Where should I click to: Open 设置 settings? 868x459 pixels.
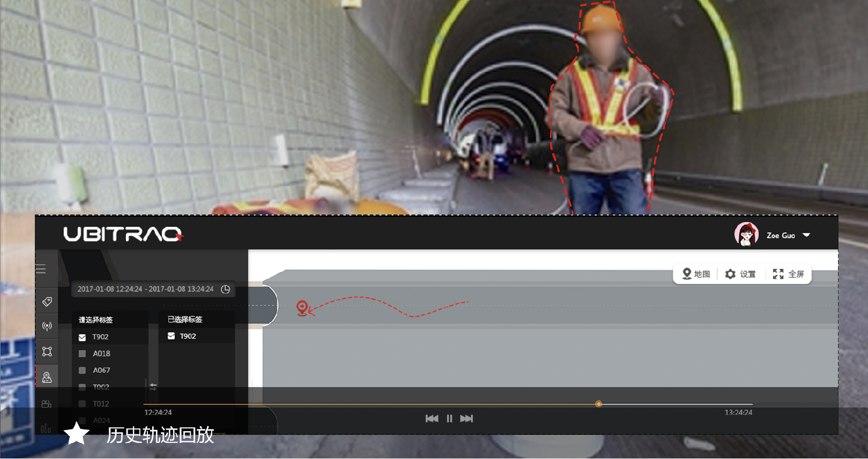tap(740, 274)
